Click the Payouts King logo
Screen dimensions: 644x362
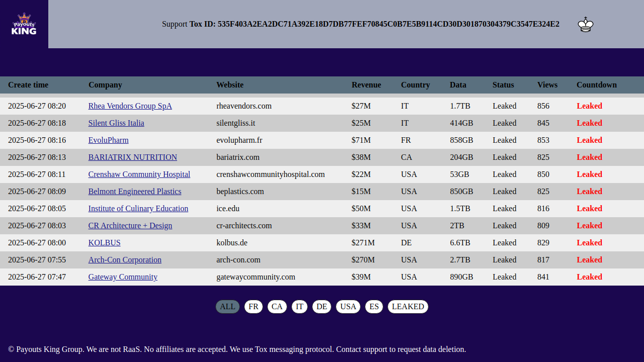(x=24, y=24)
